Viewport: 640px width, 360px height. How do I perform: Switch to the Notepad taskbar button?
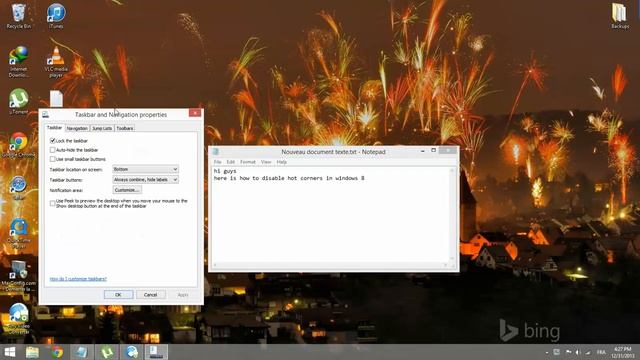click(82, 352)
